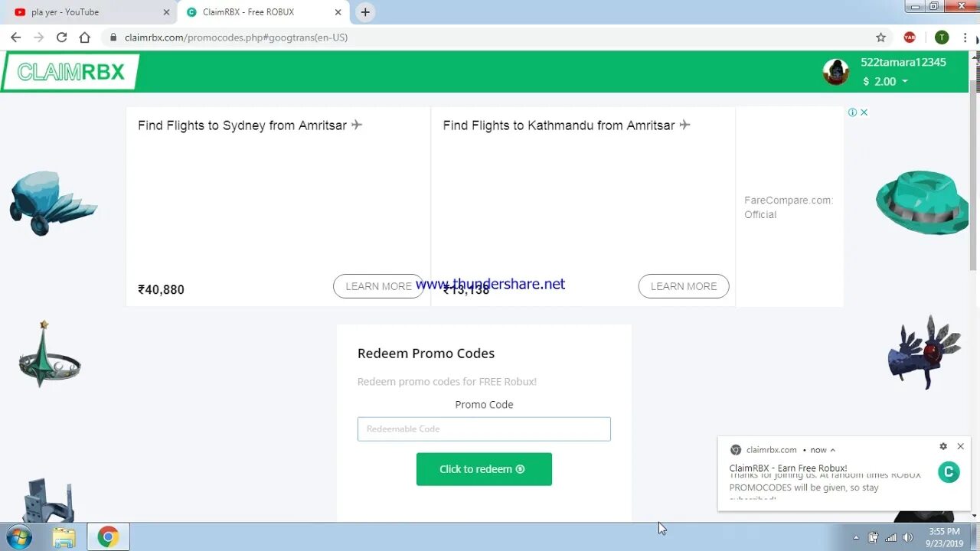Click the Redeem Promo Codes heading
Viewport: 980px width, 551px height.
click(426, 353)
